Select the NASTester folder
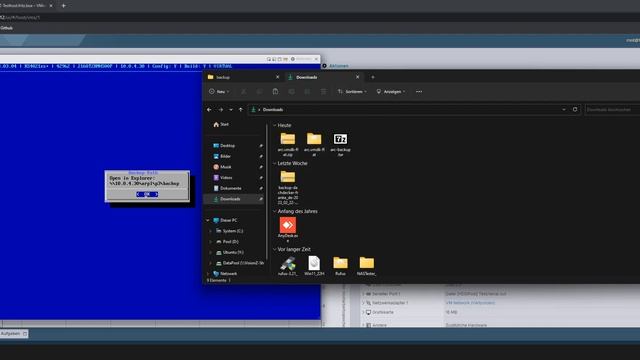The height and width of the screenshot is (360, 640). pos(367,266)
